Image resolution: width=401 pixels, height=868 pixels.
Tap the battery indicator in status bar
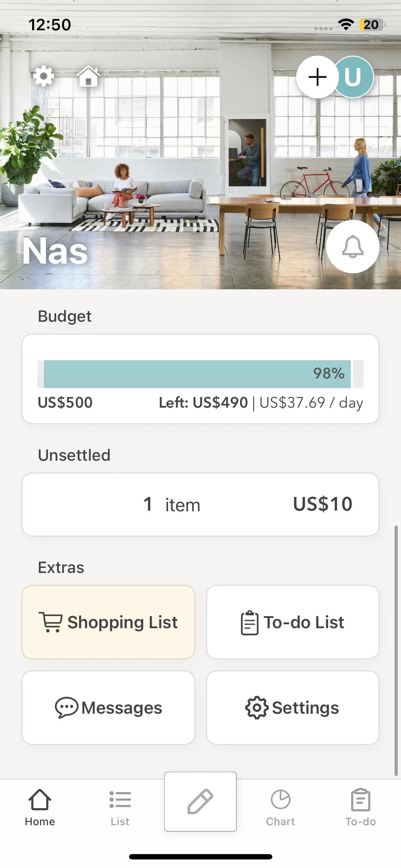click(x=371, y=25)
